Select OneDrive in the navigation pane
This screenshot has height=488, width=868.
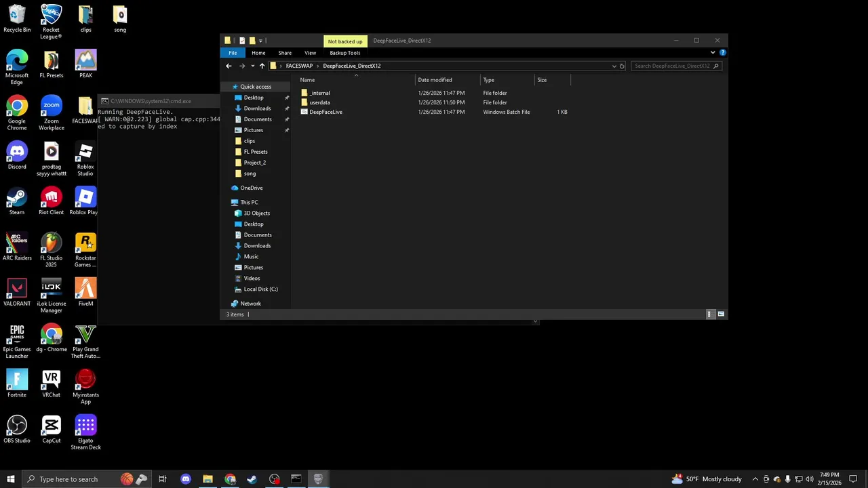click(251, 188)
